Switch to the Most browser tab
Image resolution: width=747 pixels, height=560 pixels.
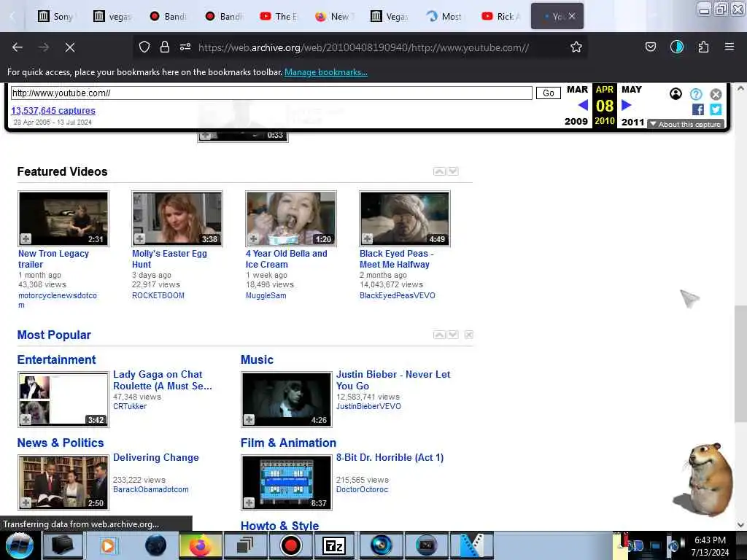point(445,16)
